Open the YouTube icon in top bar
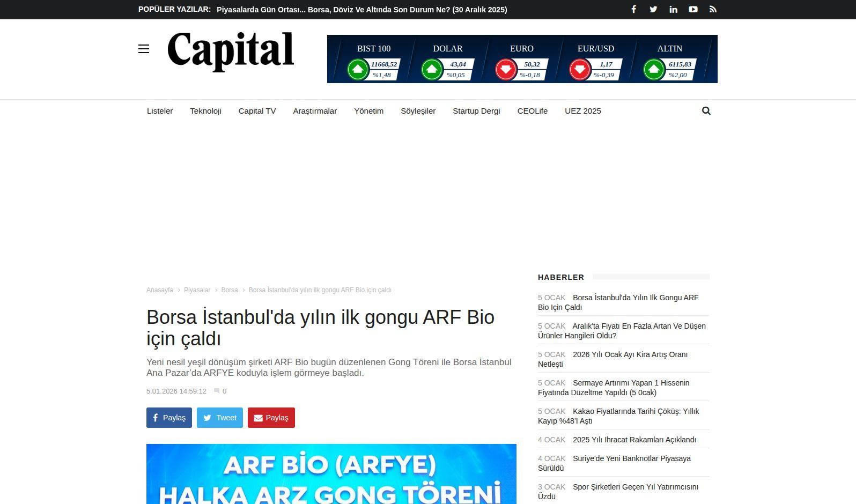The height and width of the screenshot is (504, 856). [x=693, y=10]
